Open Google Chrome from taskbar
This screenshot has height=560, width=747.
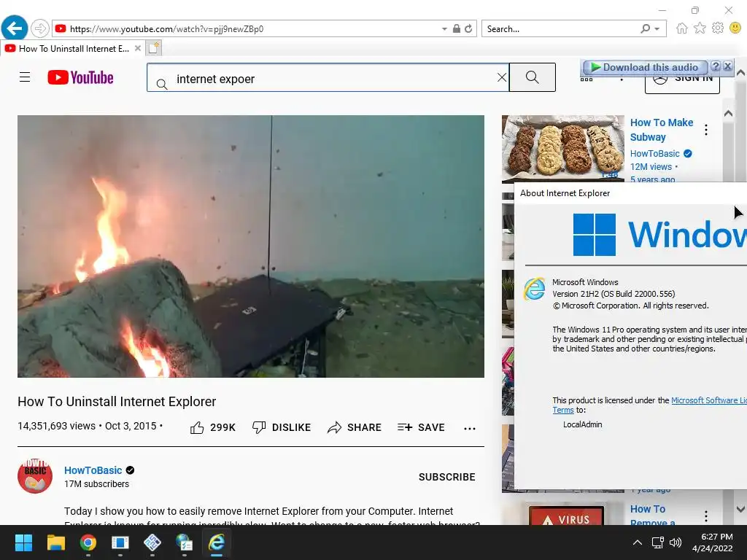(x=88, y=542)
